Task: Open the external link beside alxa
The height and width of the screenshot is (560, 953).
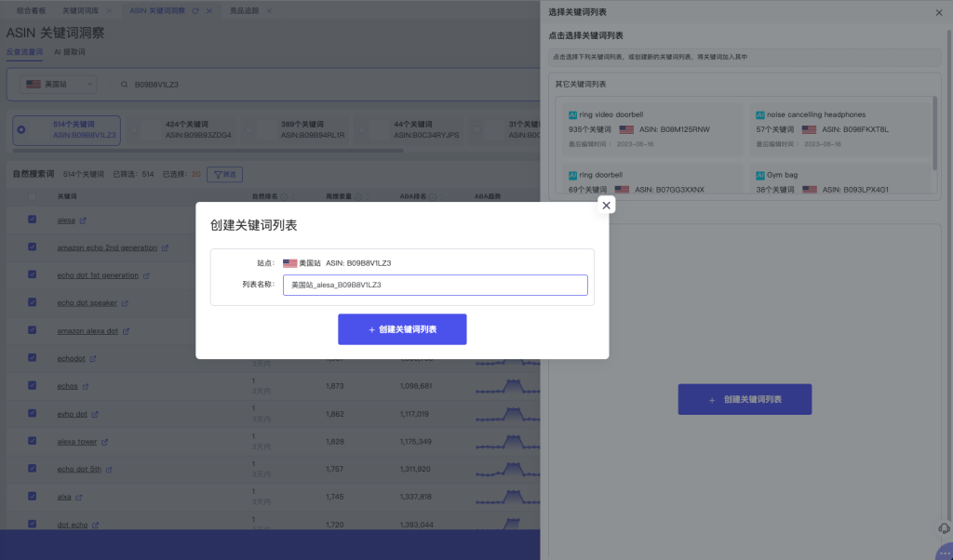Action: tap(79, 498)
